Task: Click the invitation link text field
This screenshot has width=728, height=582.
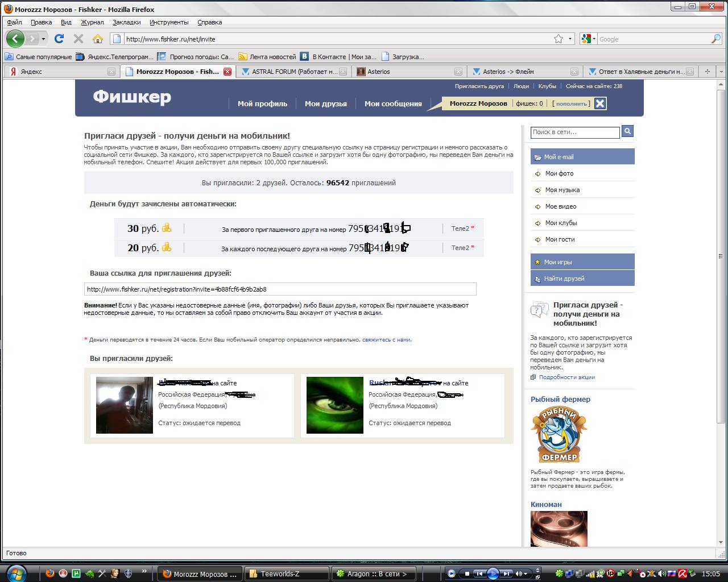Action: (x=280, y=289)
